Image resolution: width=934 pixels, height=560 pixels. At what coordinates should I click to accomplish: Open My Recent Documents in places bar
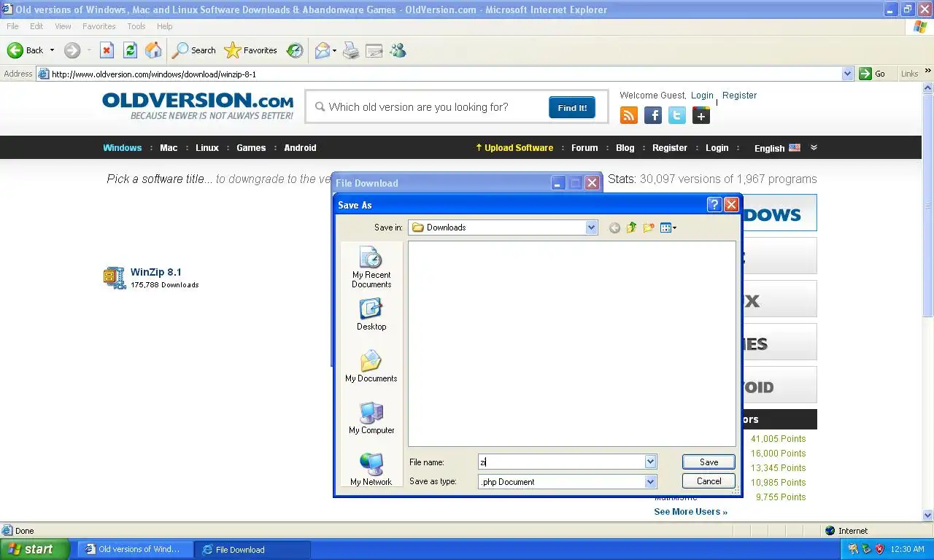click(x=371, y=268)
